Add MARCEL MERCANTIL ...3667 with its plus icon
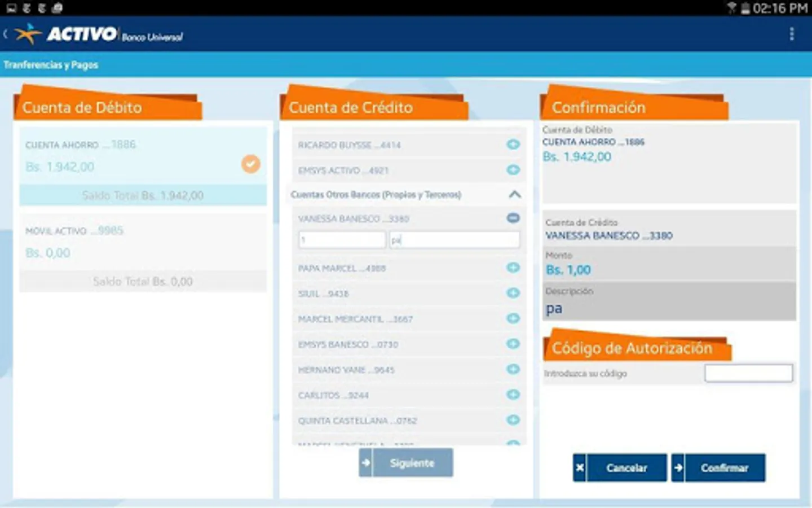Image resolution: width=812 pixels, height=508 pixels. (513, 318)
